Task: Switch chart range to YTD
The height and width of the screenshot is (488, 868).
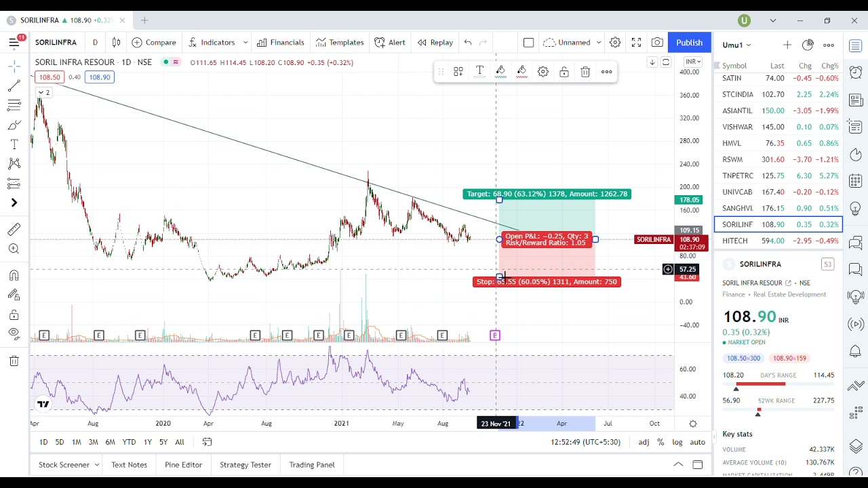Action: coord(129,442)
